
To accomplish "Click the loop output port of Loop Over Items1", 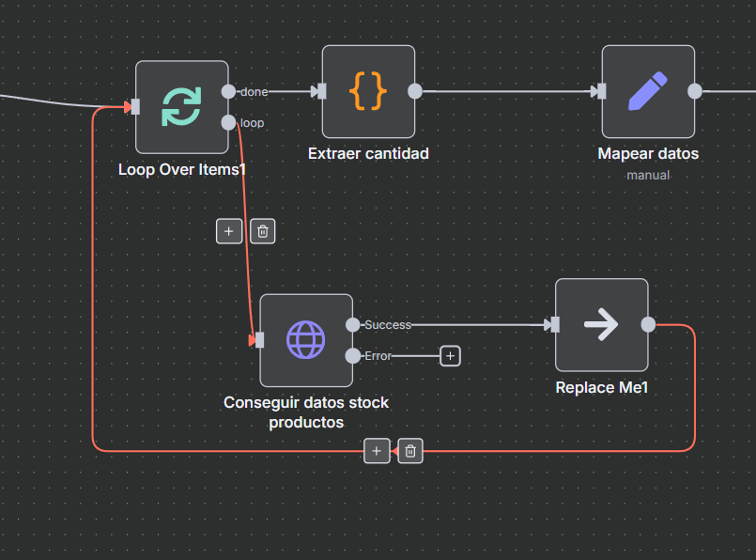I will [x=228, y=122].
